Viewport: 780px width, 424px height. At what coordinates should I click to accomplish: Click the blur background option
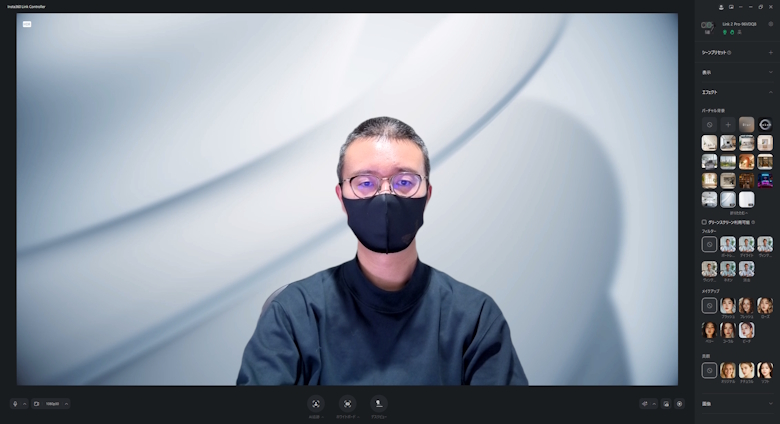pos(746,125)
